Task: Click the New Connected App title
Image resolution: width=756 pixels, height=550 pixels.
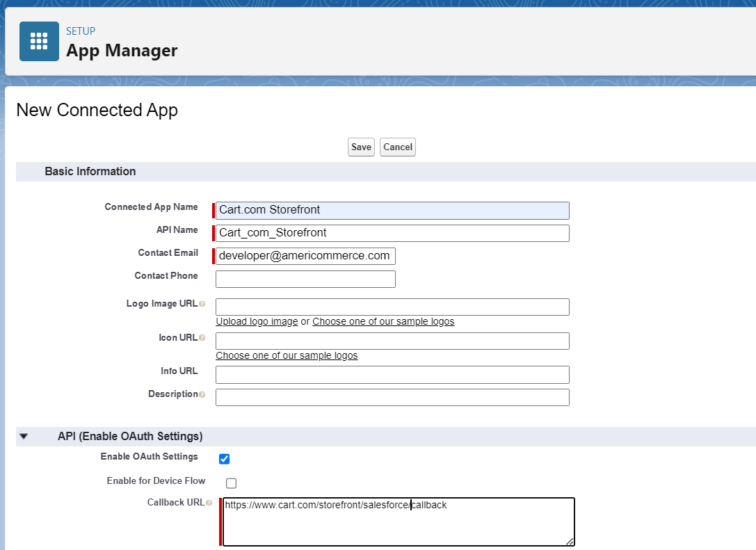Action: tap(97, 111)
